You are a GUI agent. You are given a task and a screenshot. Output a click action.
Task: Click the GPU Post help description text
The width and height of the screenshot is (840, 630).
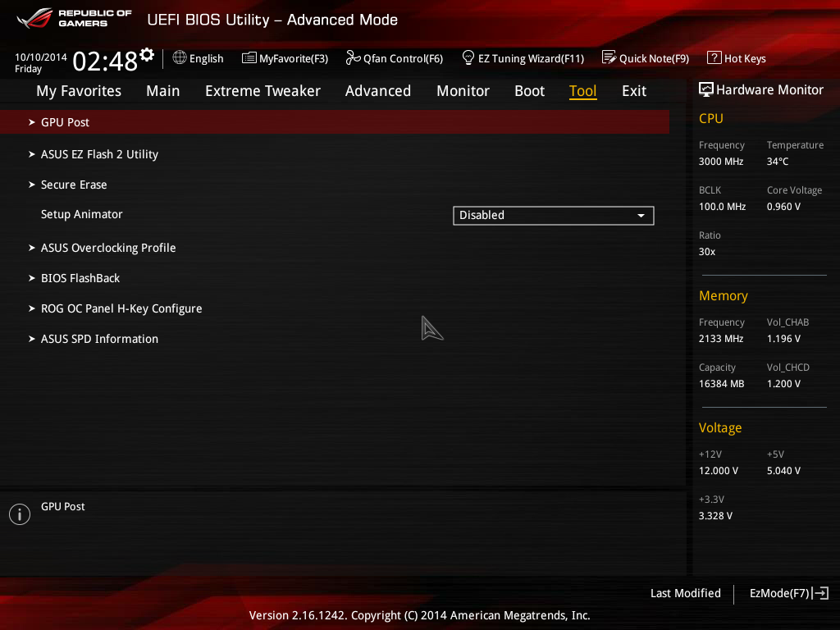[63, 506]
